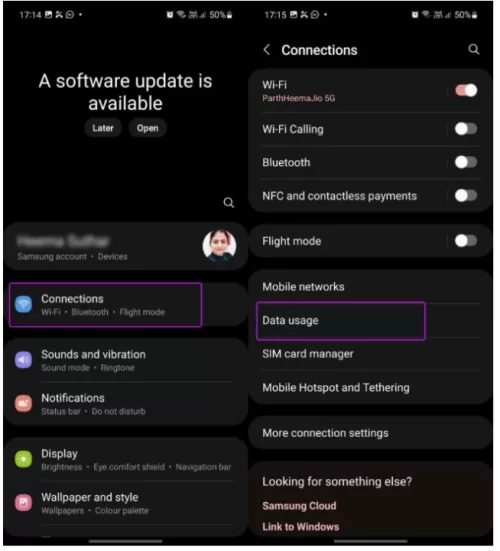Tap the search icon on the Settings screen
500x551 pixels.
(229, 203)
